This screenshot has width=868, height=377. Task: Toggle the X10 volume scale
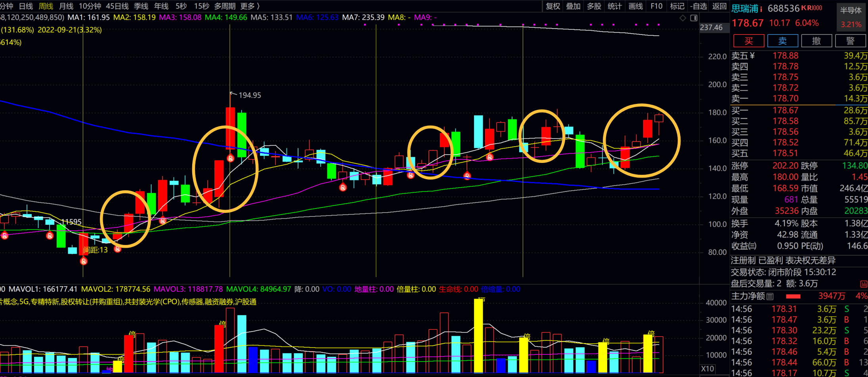click(x=707, y=369)
